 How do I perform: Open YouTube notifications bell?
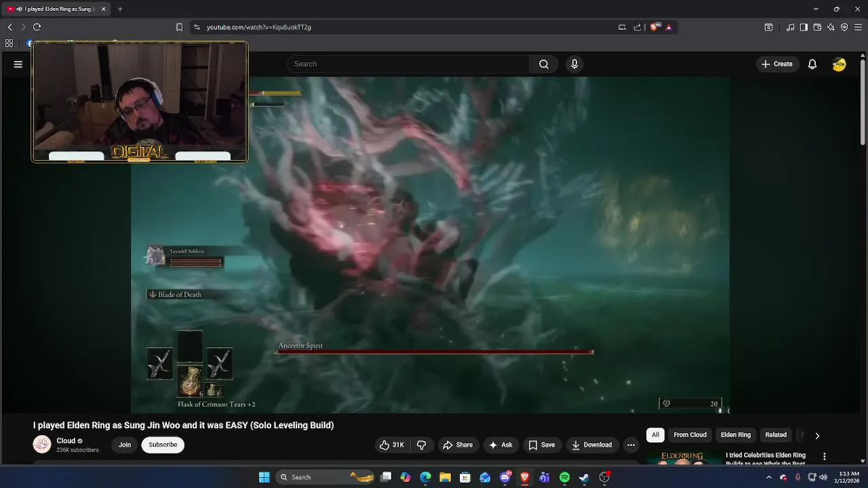click(x=812, y=64)
